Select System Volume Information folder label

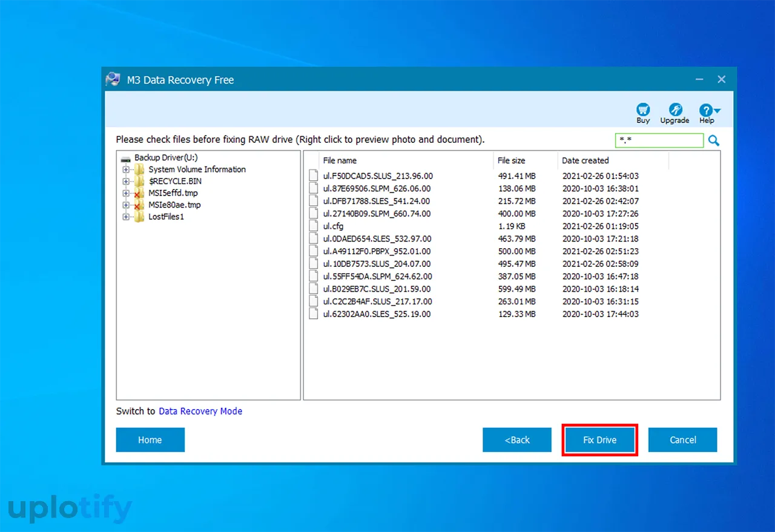click(197, 169)
